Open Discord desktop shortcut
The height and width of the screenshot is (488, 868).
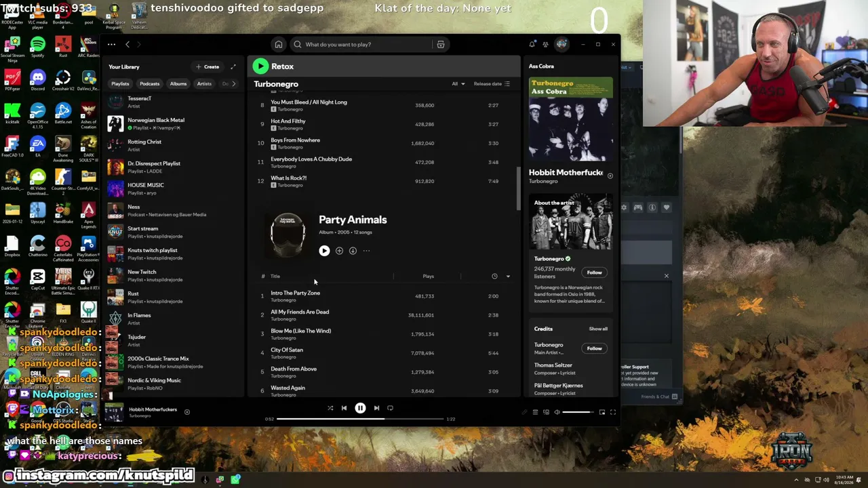pos(38,80)
